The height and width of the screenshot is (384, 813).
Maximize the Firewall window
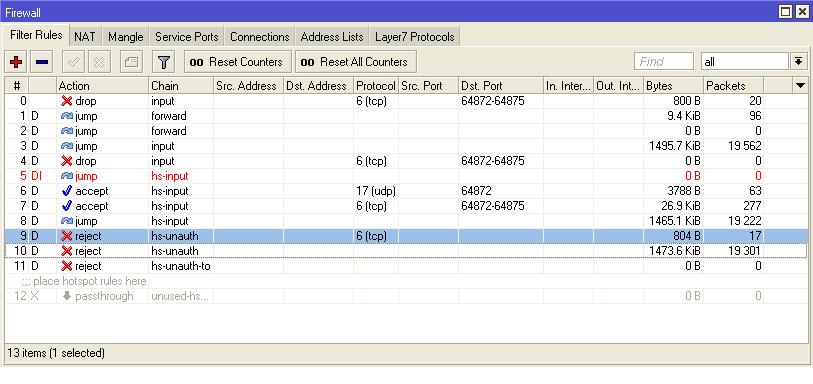pos(786,12)
